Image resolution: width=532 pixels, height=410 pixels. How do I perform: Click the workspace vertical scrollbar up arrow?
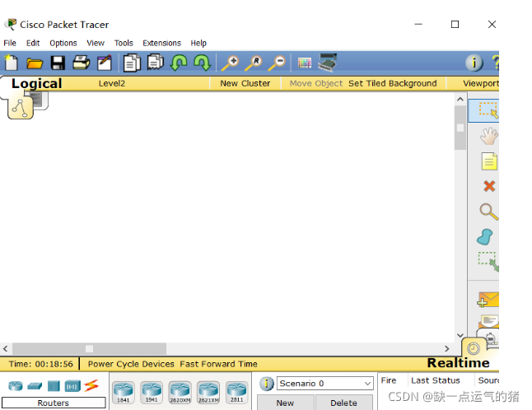tap(460, 99)
